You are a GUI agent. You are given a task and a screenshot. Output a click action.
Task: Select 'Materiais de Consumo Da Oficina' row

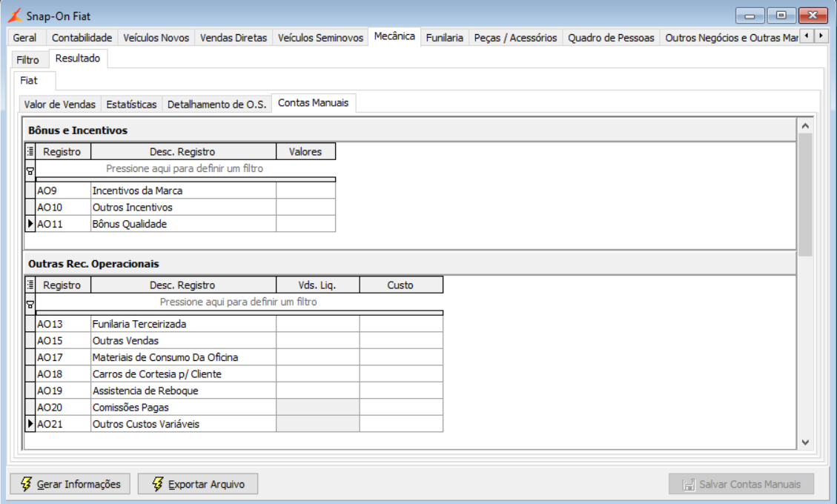[234, 357]
